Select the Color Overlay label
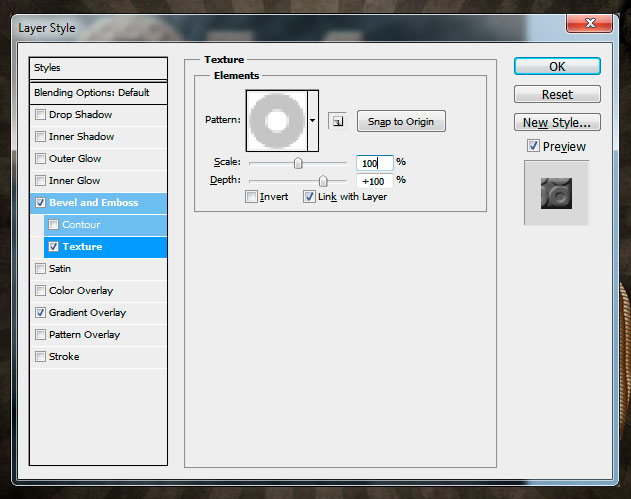The height and width of the screenshot is (499, 631). 81,291
